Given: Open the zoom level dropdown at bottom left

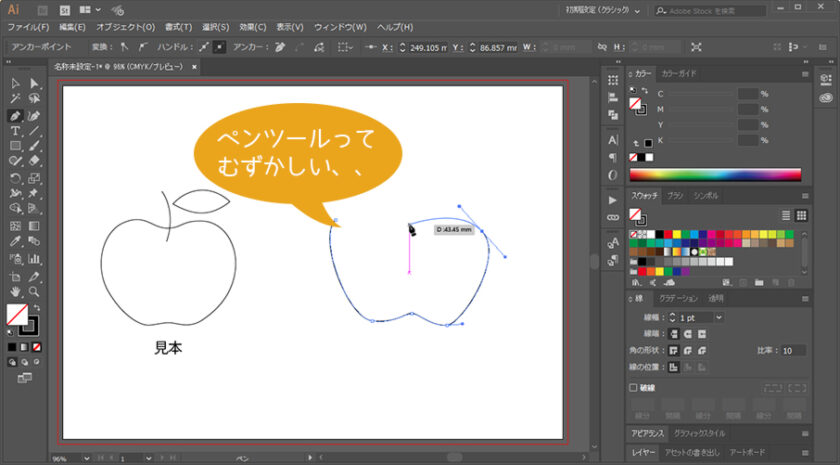Looking at the screenshot, I should [86, 458].
